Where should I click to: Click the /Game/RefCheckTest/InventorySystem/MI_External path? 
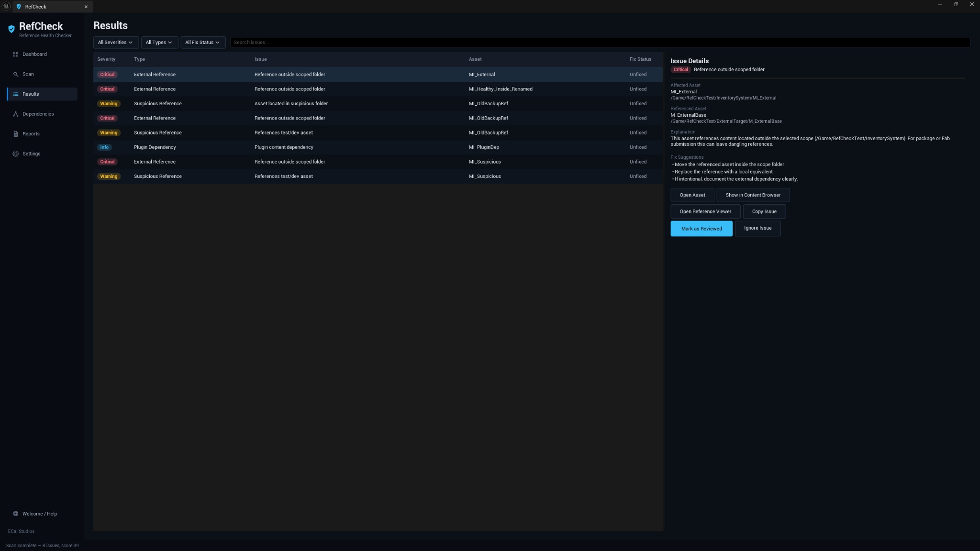(723, 98)
